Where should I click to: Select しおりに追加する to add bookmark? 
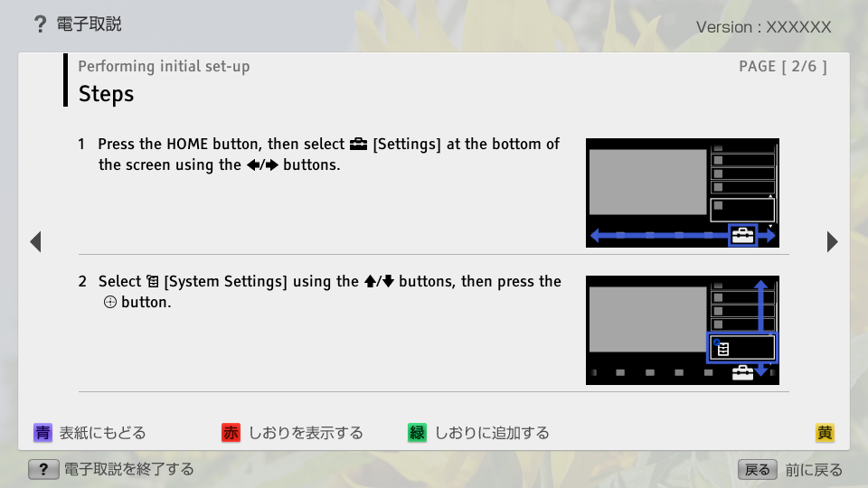(x=492, y=433)
